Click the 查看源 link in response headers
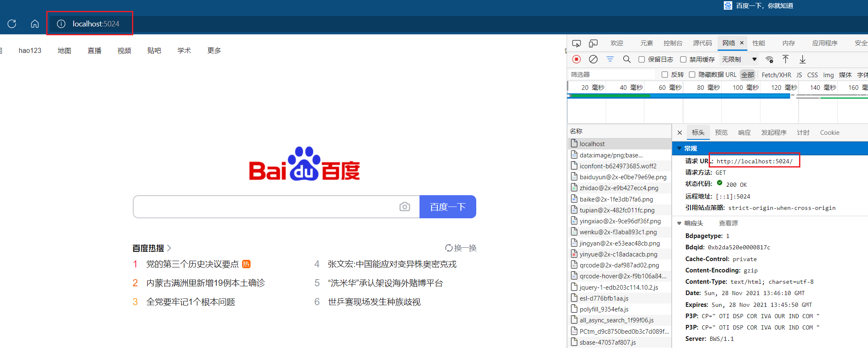 pyautogui.click(x=728, y=223)
